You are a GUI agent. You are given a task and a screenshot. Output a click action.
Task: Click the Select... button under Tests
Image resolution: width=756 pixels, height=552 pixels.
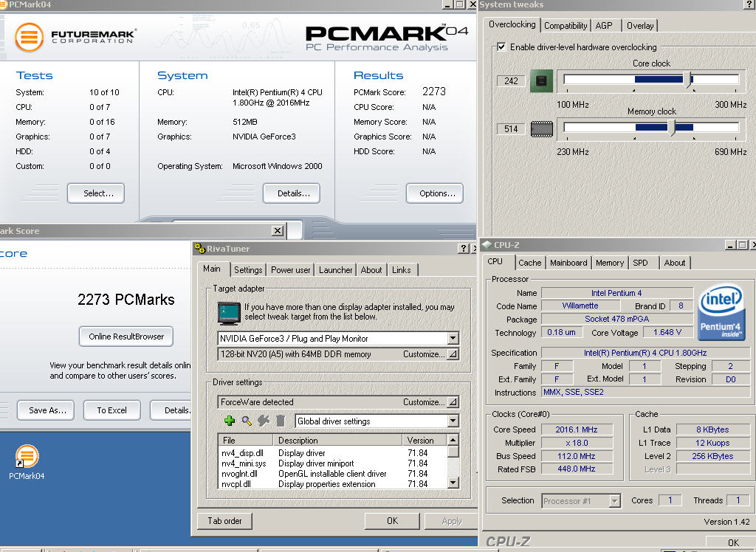click(x=97, y=193)
